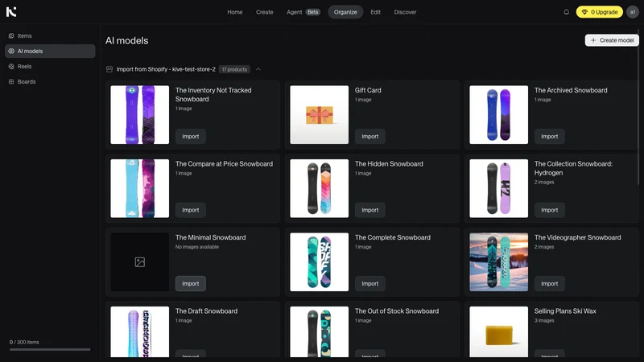
Task: Click the diamond icon in Upgrade button
Action: tap(584, 12)
